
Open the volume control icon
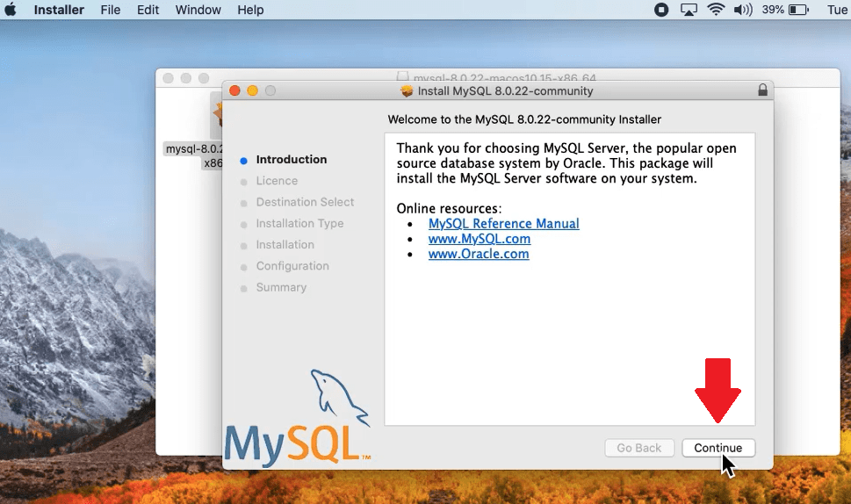point(743,10)
